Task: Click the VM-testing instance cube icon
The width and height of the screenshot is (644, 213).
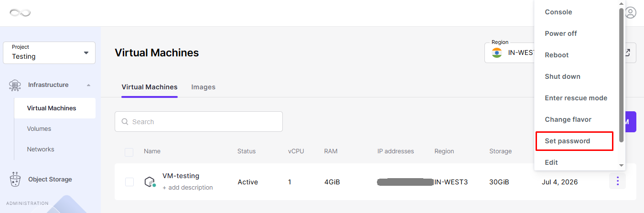Action: (x=150, y=182)
